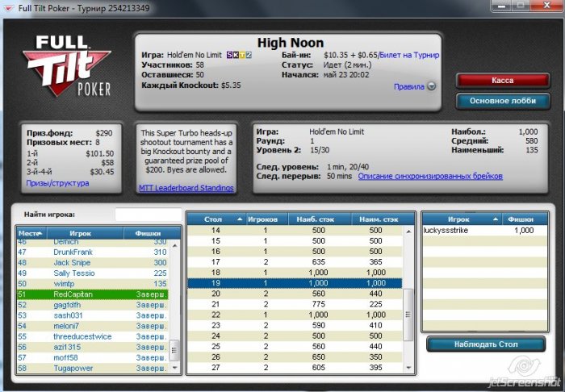Select player azi1315 row

tap(92, 348)
